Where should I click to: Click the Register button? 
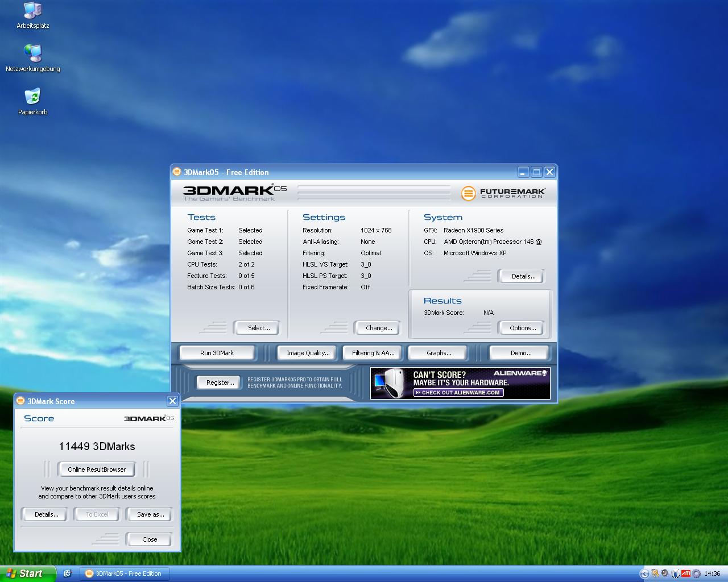pyautogui.click(x=220, y=383)
